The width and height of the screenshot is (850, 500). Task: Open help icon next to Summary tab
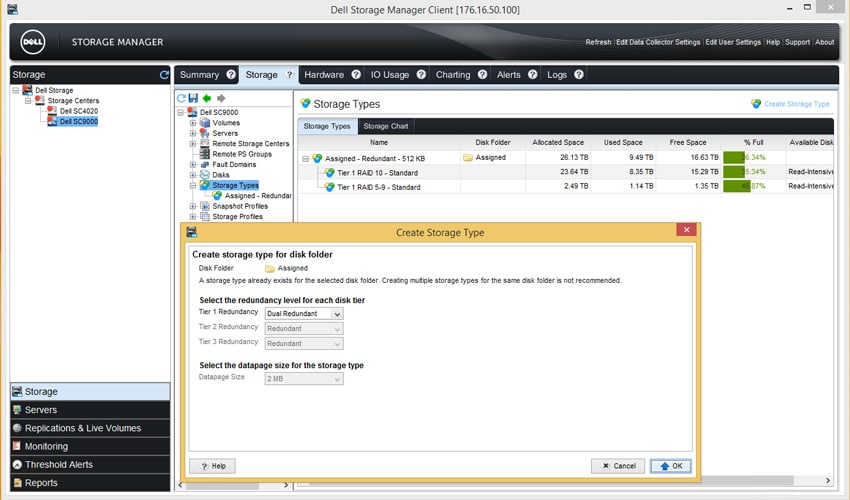pos(231,75)
